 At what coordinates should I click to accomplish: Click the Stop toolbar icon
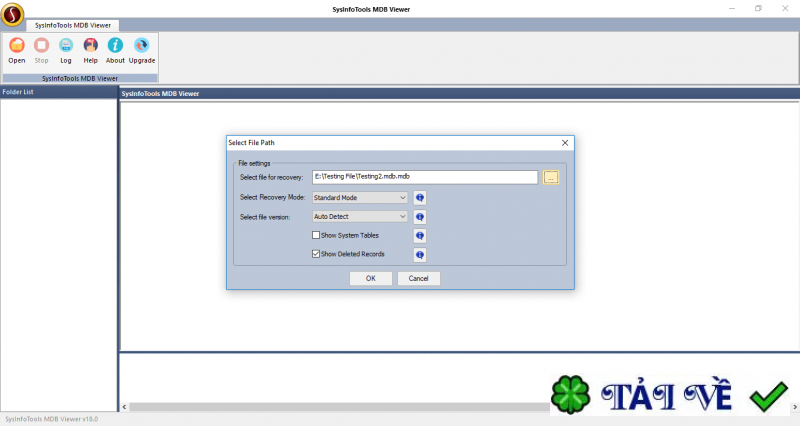coord(41,51)
